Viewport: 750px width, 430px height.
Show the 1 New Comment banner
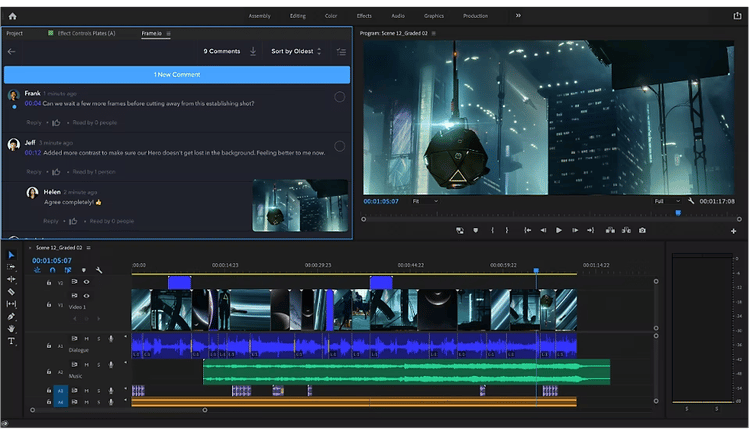(x=177, y=75)
